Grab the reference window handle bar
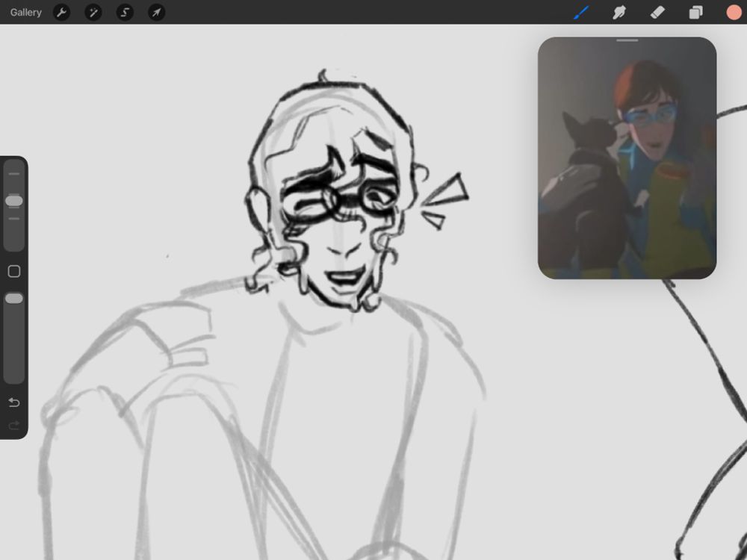Image resolution: width=747 pixels, height=560 pixels. click(x=627, y=40)
